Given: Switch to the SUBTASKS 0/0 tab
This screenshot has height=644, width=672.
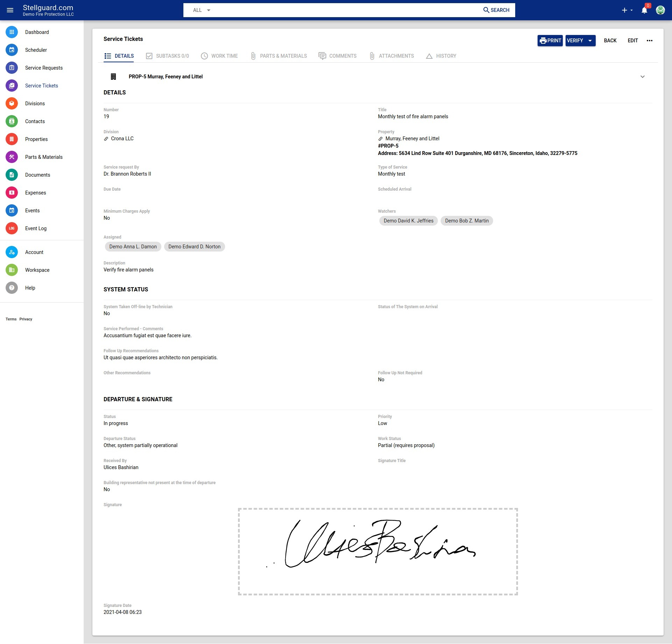Looking at the screenshot, I should [x=167, y=56].
